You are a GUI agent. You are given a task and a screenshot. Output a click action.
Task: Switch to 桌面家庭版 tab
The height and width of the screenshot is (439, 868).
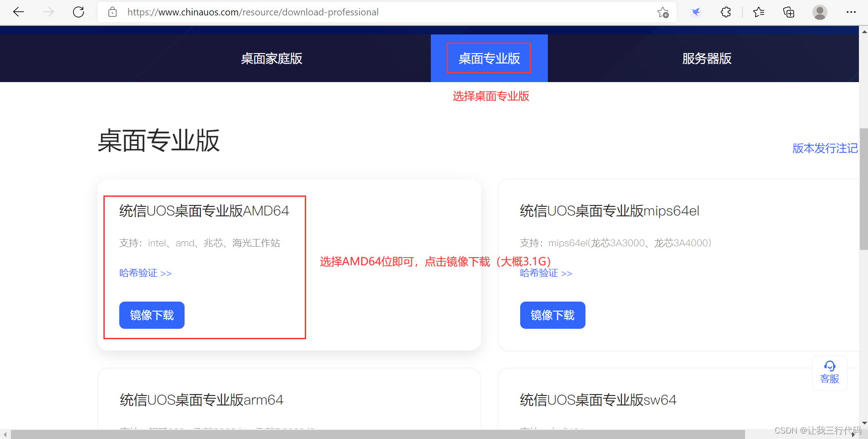[x=271, y=59]
